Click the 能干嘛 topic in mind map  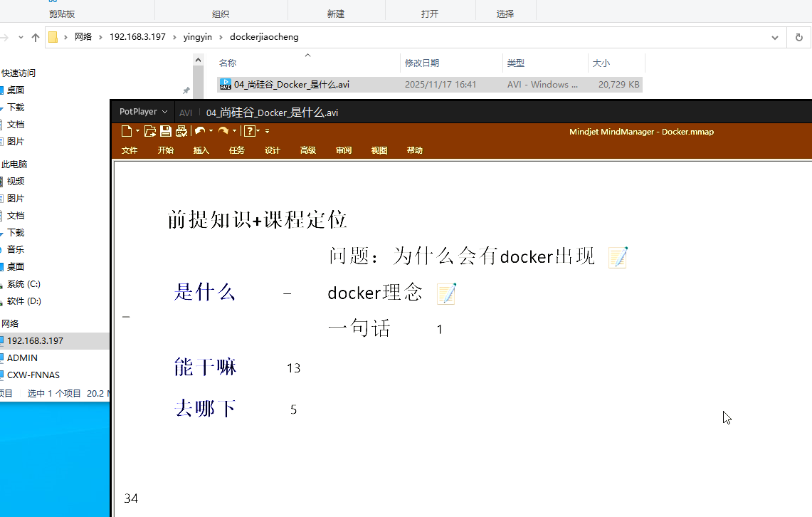tap(205, 367)
